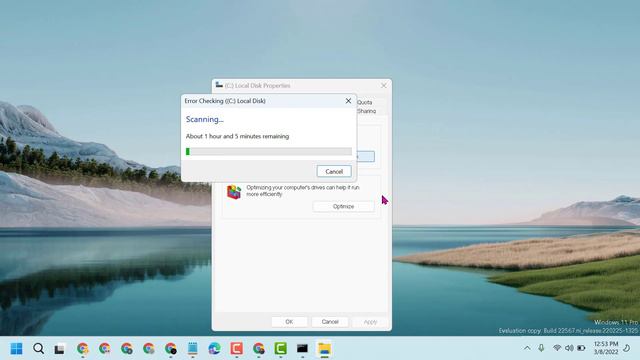The width and height of the screenshot is (640, 360).
Task: Click the defragment drive icon beside Optimize text
Action: tap(234, 192)
